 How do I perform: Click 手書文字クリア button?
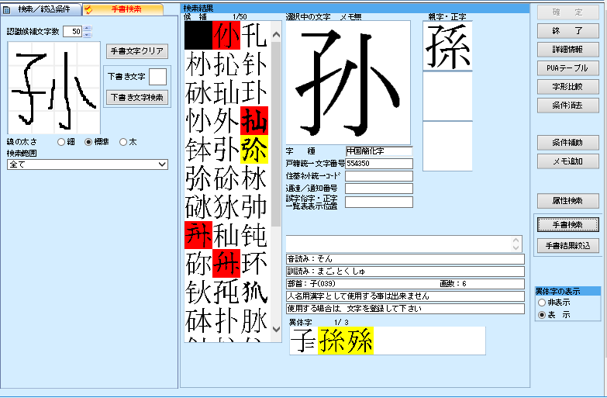(137, 51)
